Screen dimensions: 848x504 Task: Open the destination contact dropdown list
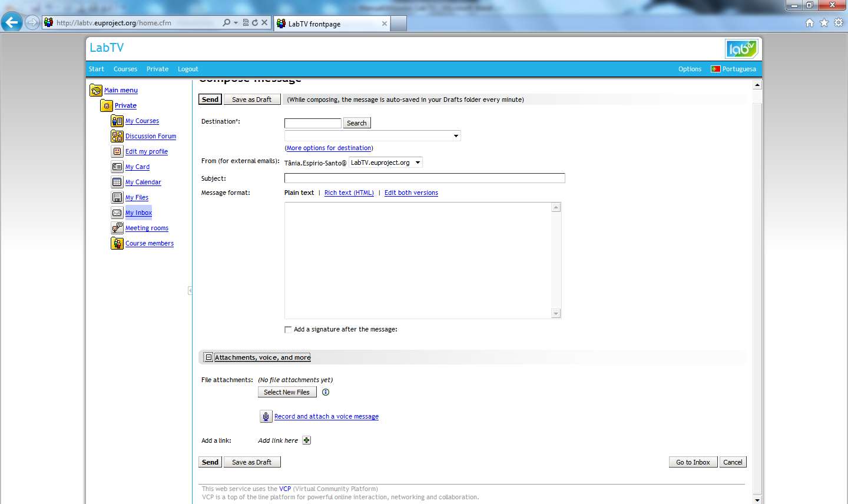click(372, 136)
